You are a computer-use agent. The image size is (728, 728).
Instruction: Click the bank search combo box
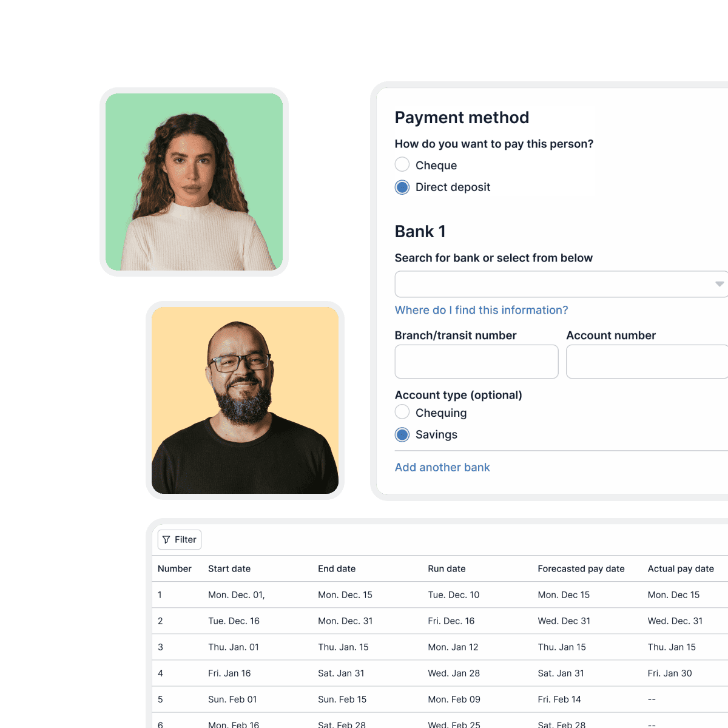coord(552,284)
